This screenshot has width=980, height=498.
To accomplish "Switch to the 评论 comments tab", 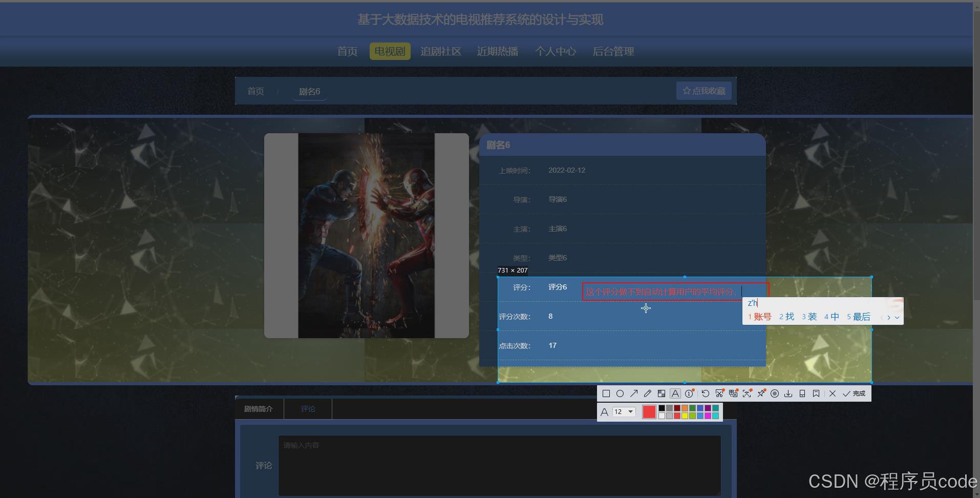I will (308, 408).
